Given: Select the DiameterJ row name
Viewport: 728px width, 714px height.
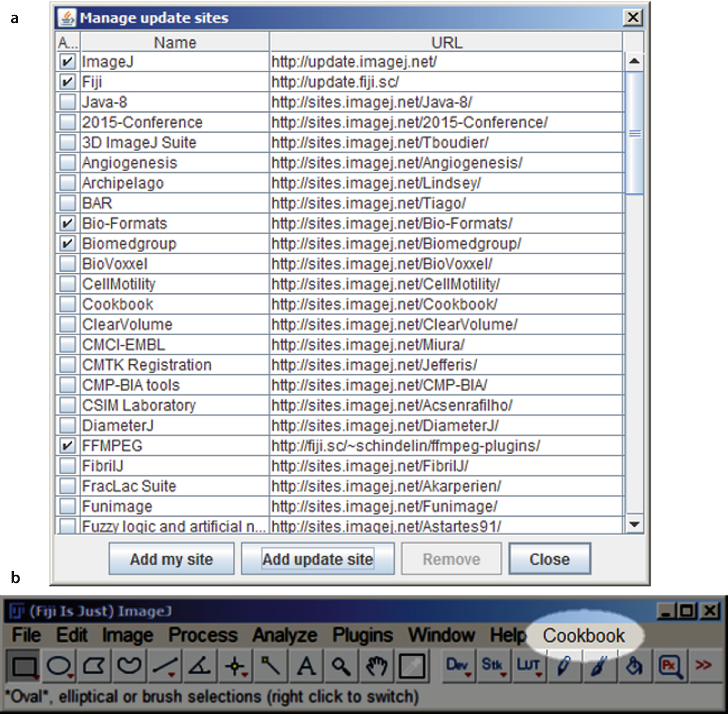Looking at the screenshot, I should (118, 426).
